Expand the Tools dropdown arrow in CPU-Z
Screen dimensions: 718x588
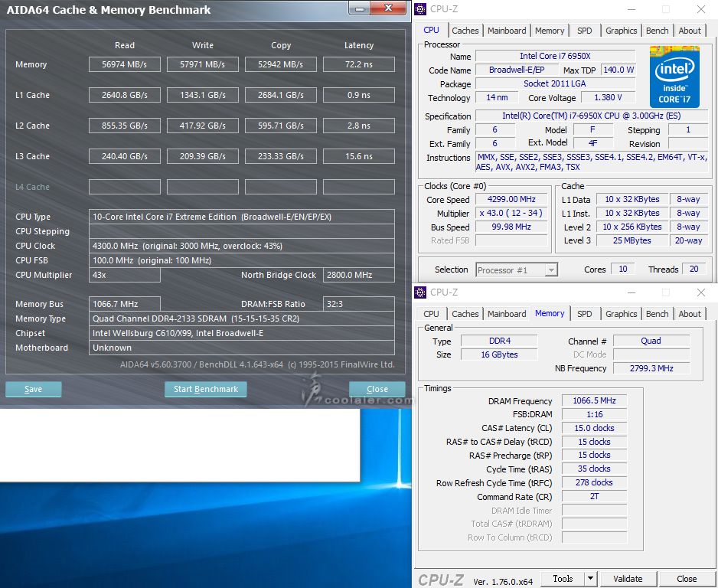point(590,579)
